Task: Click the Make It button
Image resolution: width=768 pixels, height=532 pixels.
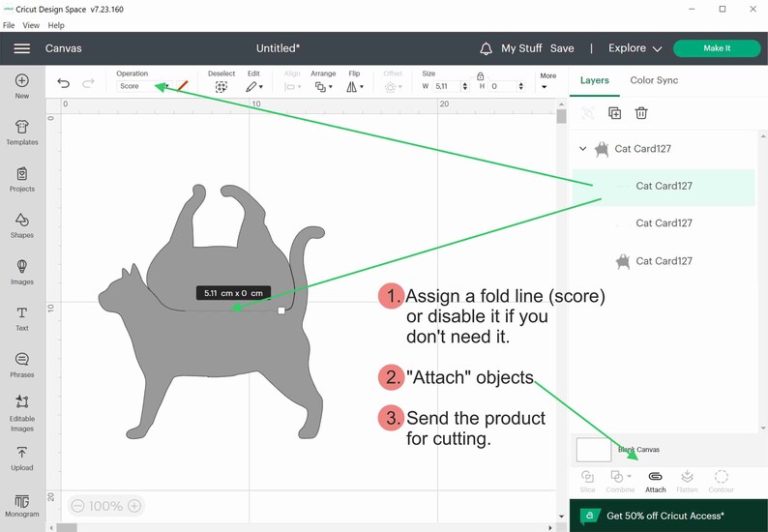Action: [717, 48]
